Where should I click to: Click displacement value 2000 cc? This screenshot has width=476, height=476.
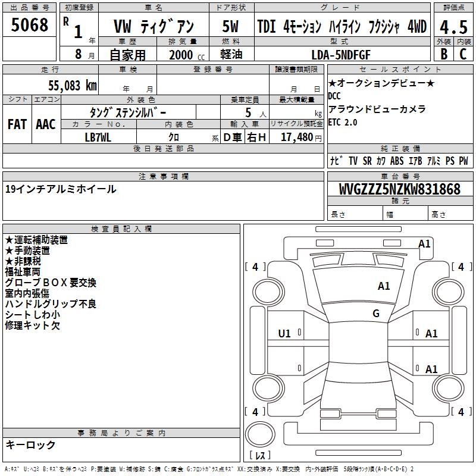coord(187,55)
